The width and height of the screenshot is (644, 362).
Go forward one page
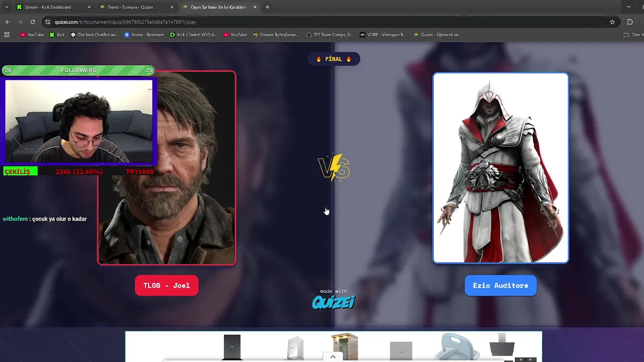pos(20,22)
